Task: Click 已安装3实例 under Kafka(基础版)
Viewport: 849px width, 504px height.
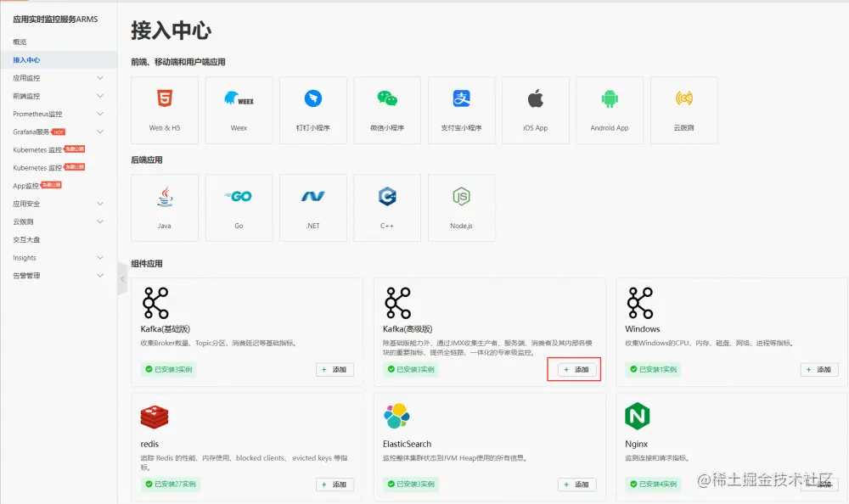Action: pos(168,370)
